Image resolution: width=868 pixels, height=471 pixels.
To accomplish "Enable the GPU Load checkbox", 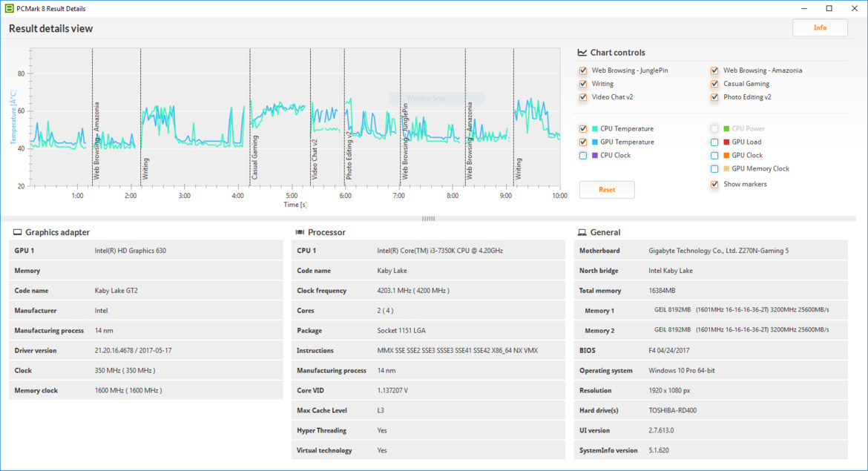I will click(x=714, y=142).
